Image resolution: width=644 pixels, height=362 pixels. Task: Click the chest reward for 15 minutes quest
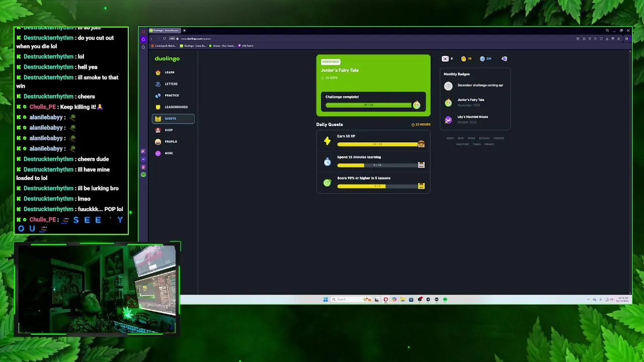click(421, 165)
